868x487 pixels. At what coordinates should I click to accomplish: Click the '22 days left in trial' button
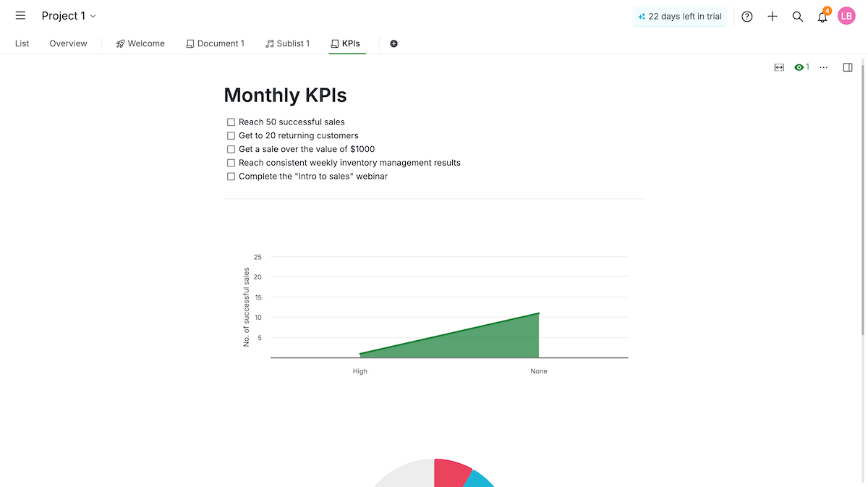pos(679,15)
